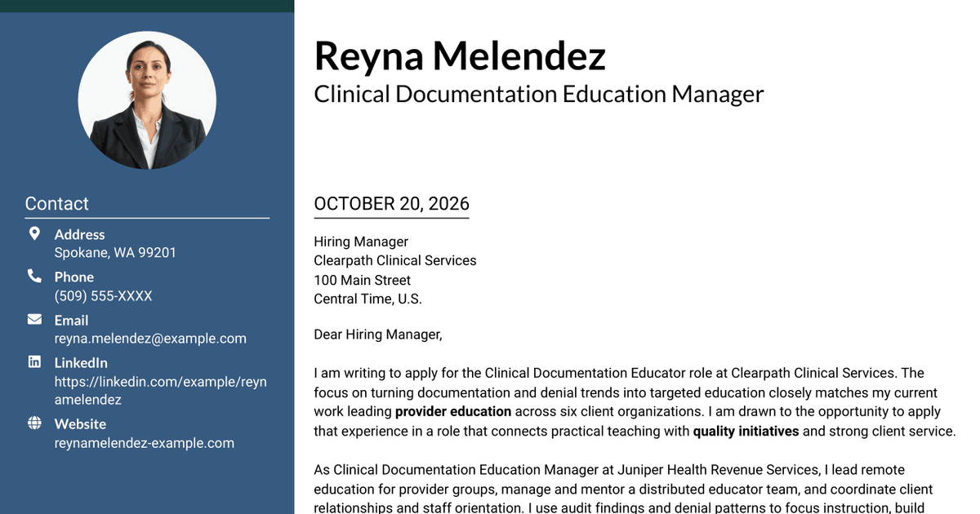Click the envelope Email icon
Screen dimensions: 980x514
pyautogui.click(x=34, y=319)
